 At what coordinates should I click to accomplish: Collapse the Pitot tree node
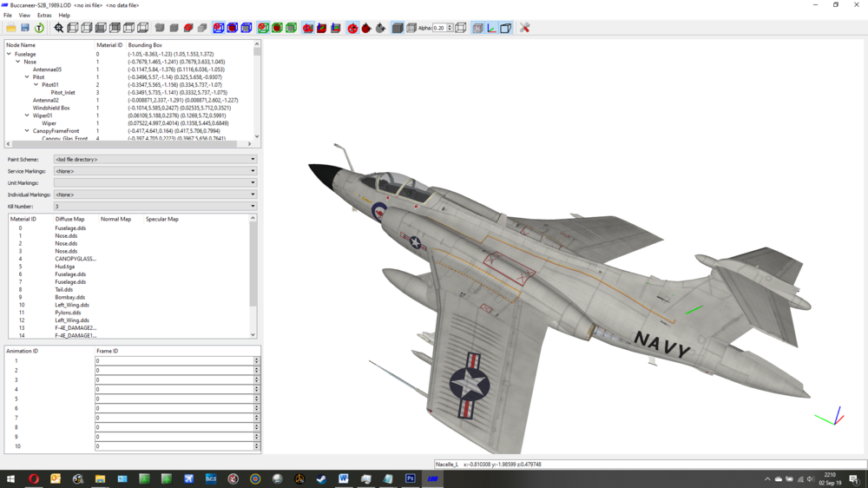pyautogui.click(x=27, y=77)
